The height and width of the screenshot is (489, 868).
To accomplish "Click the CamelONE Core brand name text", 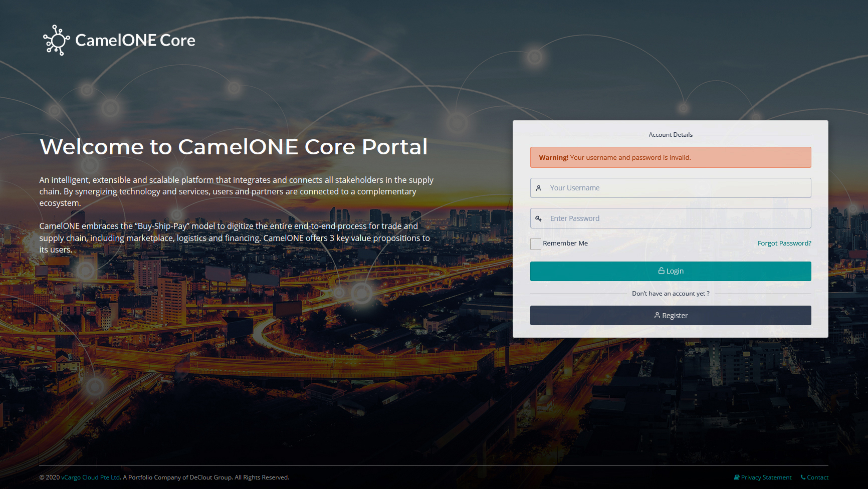I will tap(135, 40).
